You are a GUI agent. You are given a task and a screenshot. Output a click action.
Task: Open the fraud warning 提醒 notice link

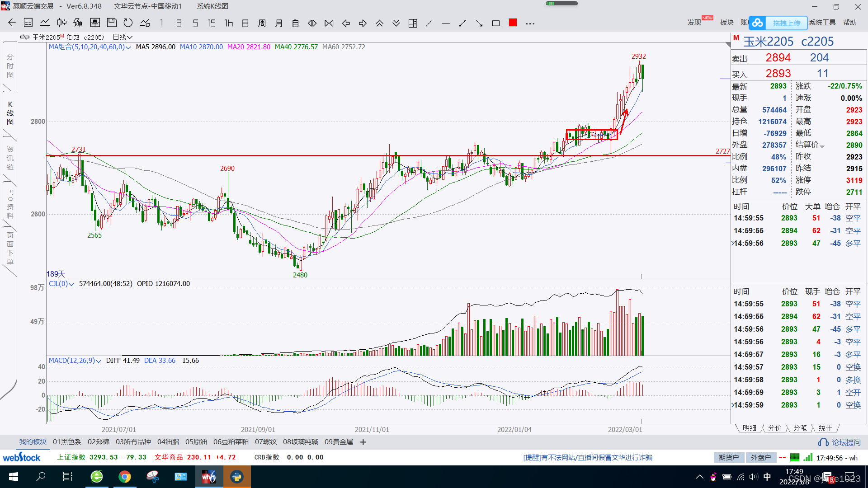pos(588,458)
